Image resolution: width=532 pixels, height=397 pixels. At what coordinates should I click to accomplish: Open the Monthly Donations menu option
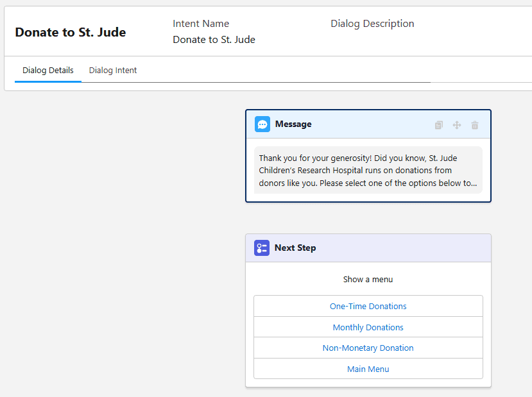368,327
